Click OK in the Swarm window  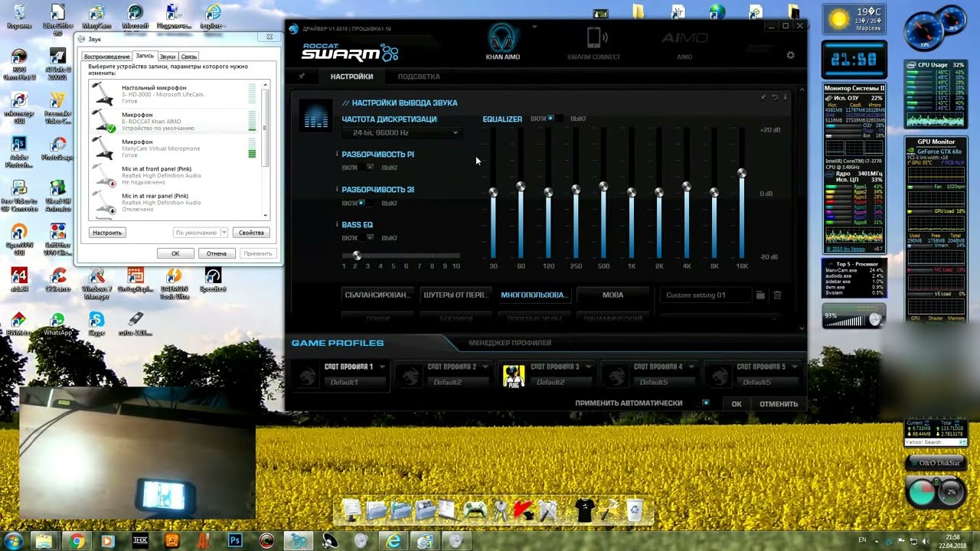[737, 404]
